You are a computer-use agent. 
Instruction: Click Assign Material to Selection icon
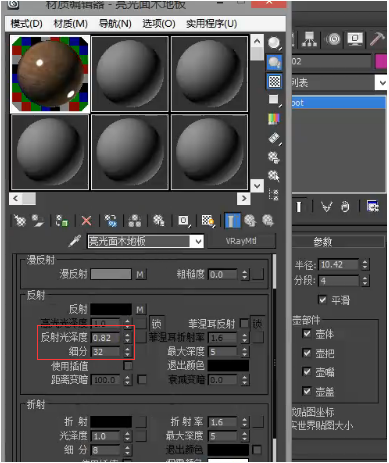pos(62,221)
